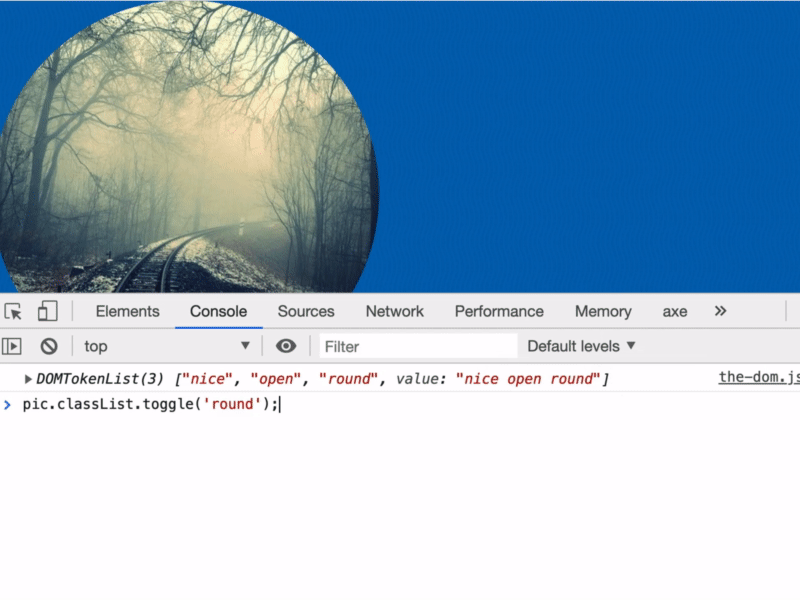This screenshot has height=600, width=800.
Task: Click the round forest railway image
Action: [188, 150]
